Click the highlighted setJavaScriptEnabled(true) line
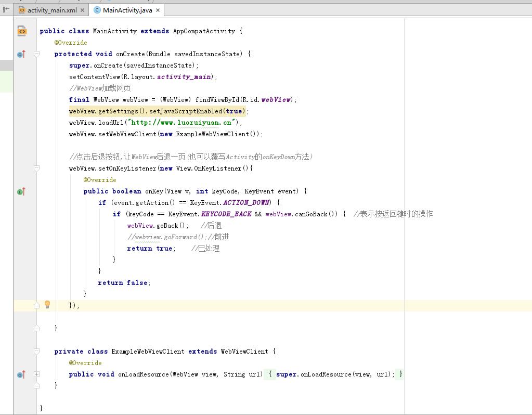 click(x=159, y=111)
